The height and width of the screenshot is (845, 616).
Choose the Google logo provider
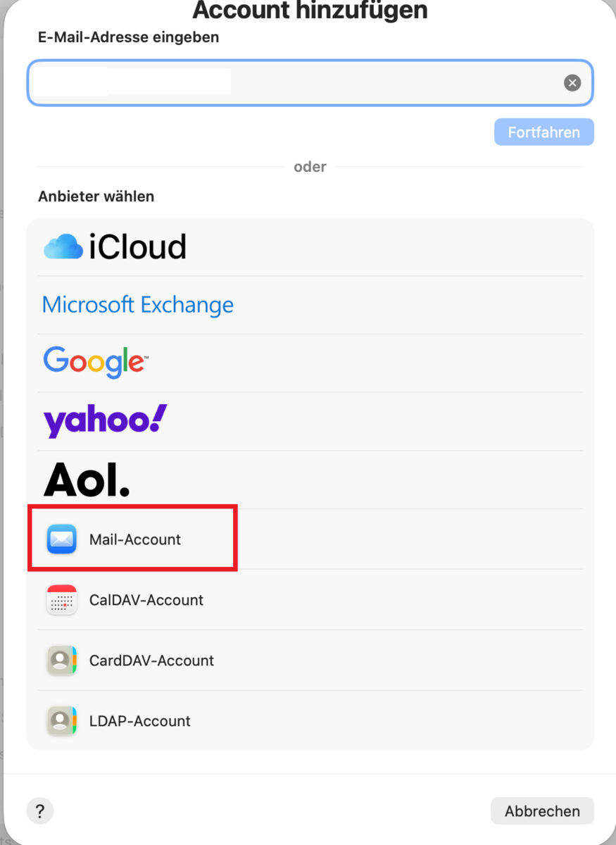[96, 362]
